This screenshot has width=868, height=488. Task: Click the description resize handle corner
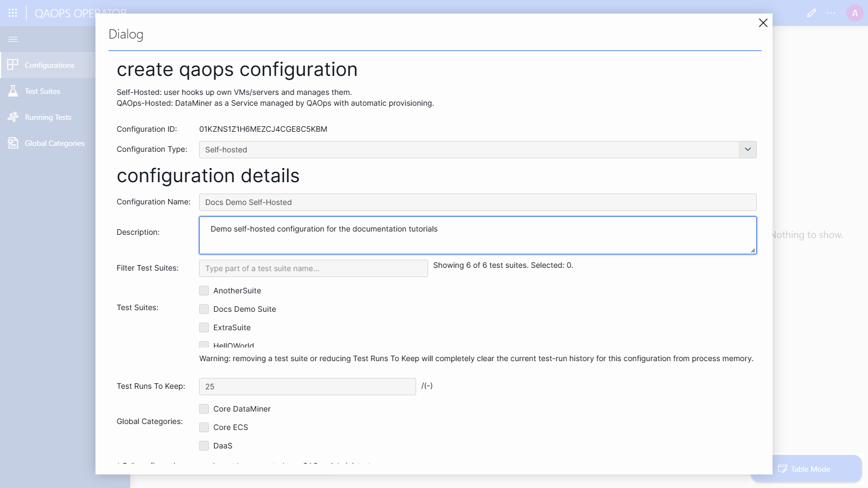pos(752,250)
